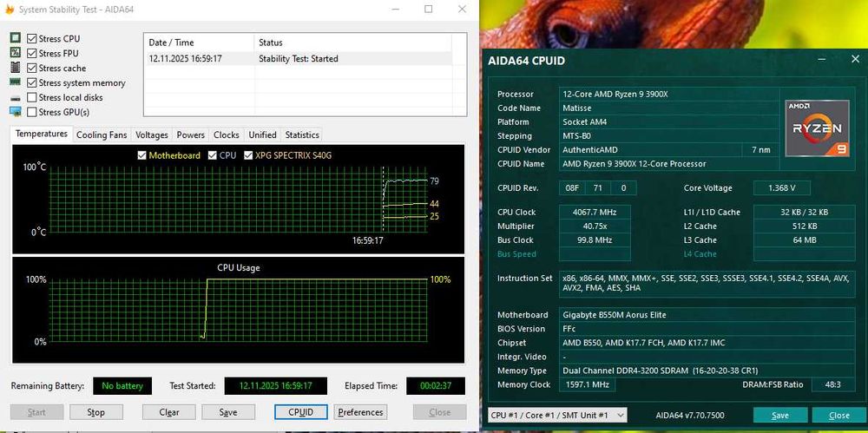Image resolution: width=868 pixels, height=433 pixels.
Task: Click the cache chip icon beside Stress cache
Action: [16, 68]
